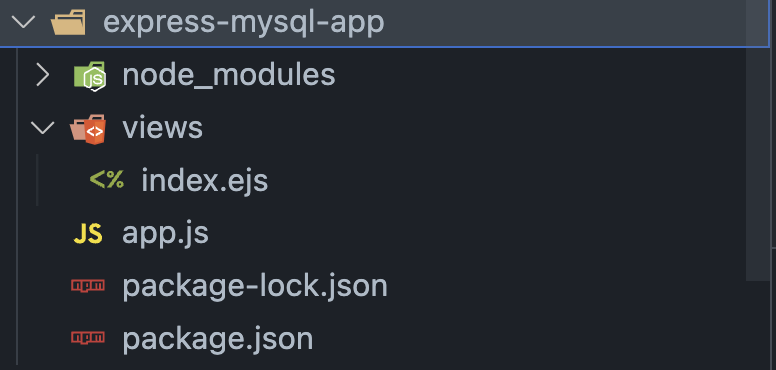The width and height of the screenshot is (776, 370).
Task: Open the app.js file
Action: pyautogui.click(x=165, y=233)
